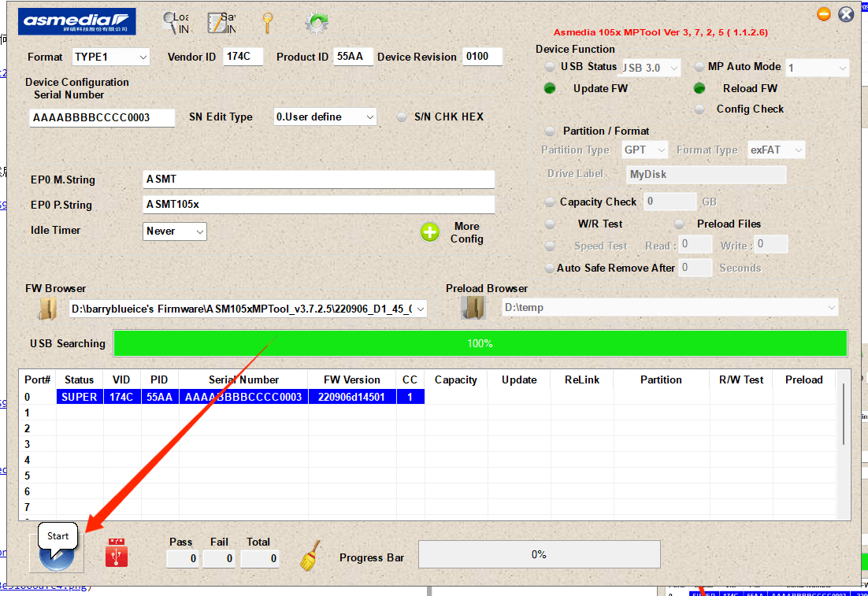Enable the Partition / Format option
The height and width of the screenshot is (596, 868).
pyautogui.click(x=549, y=131)
